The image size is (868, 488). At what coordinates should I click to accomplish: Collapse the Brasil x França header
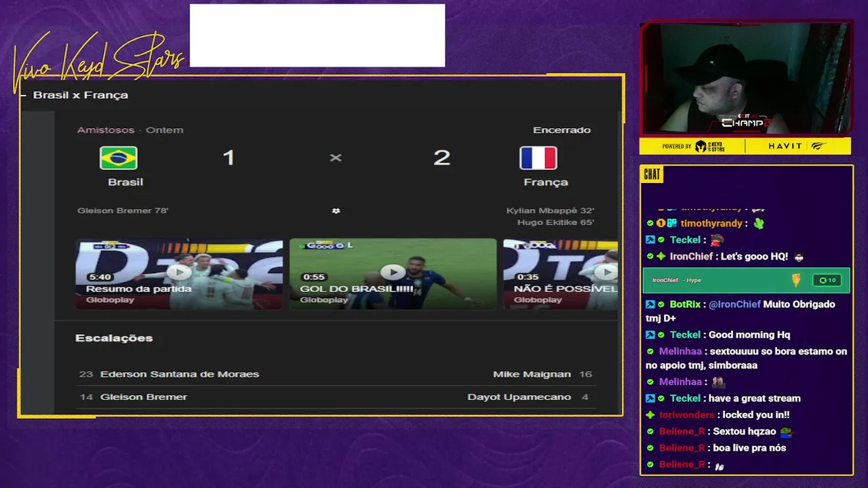point(23,96)
